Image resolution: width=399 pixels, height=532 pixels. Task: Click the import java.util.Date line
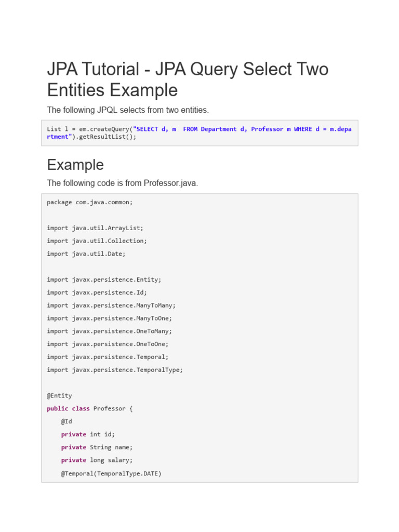coord(86,254)
